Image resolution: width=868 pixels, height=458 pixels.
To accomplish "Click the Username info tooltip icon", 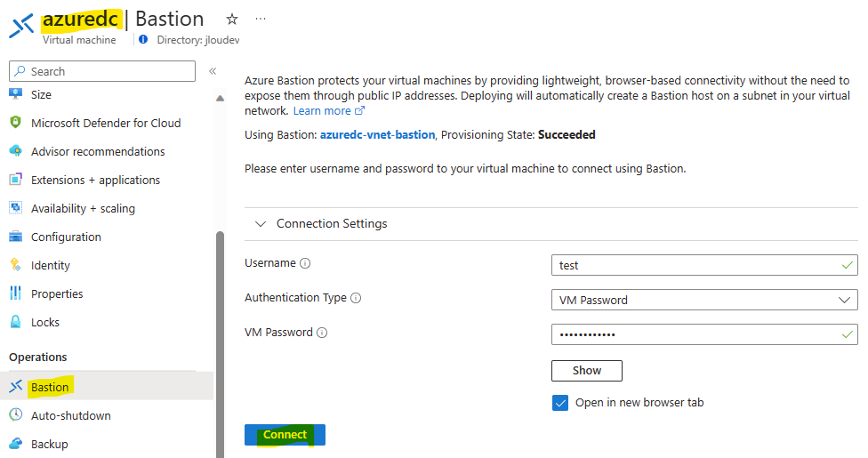I will click(x=305, y=263).
